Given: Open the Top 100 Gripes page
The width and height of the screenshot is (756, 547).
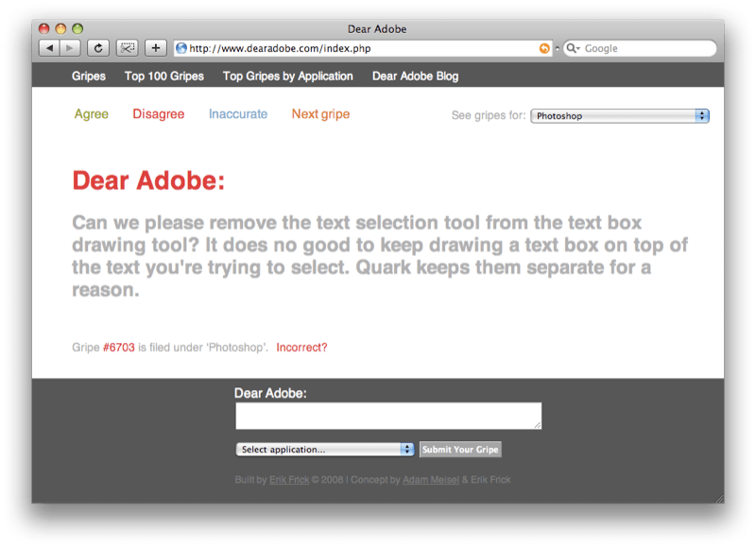Looking at the screenshot, I should pos(164,77).
